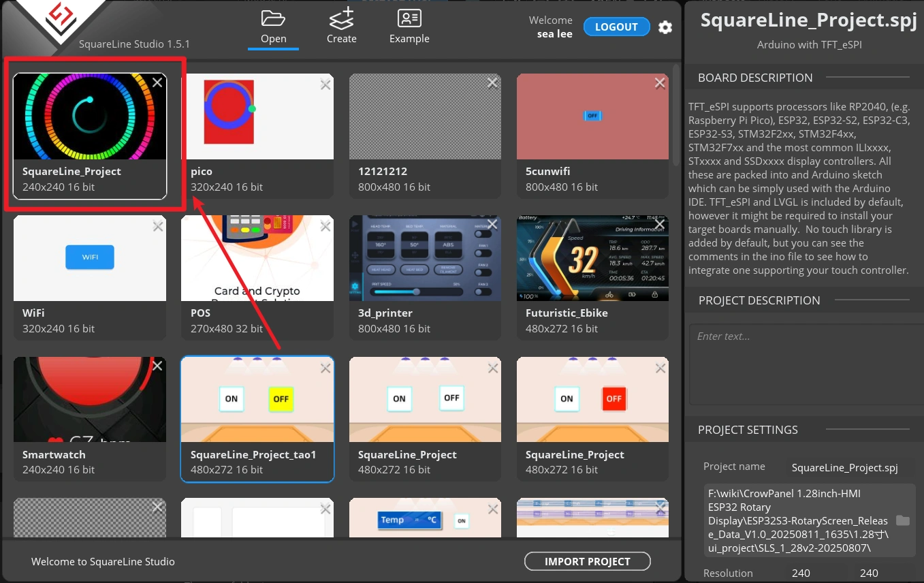The height and width of the screenshot is (583, 924).
Task: Open the settings gear icon
Action: (x=665, y=27)
